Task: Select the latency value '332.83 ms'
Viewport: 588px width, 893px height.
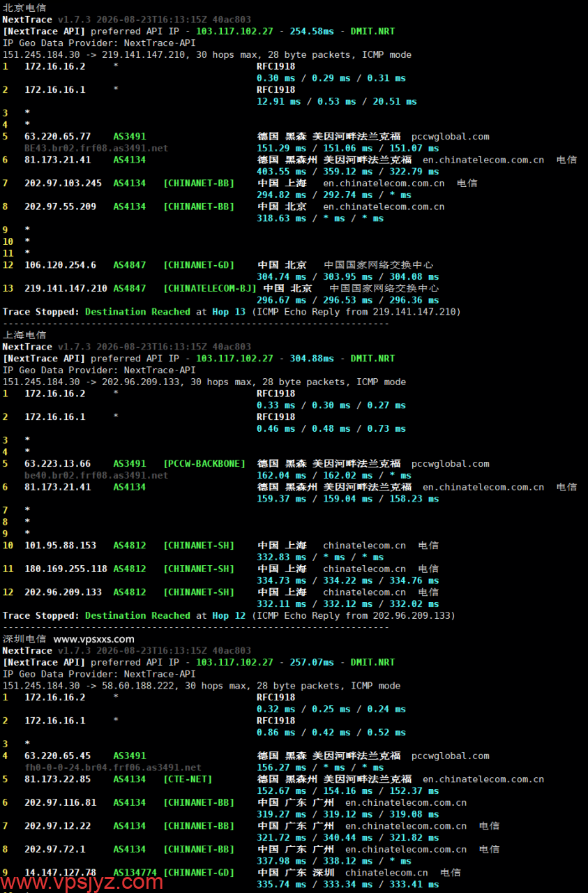Action: pyautogui.click(x=282, y=557)
